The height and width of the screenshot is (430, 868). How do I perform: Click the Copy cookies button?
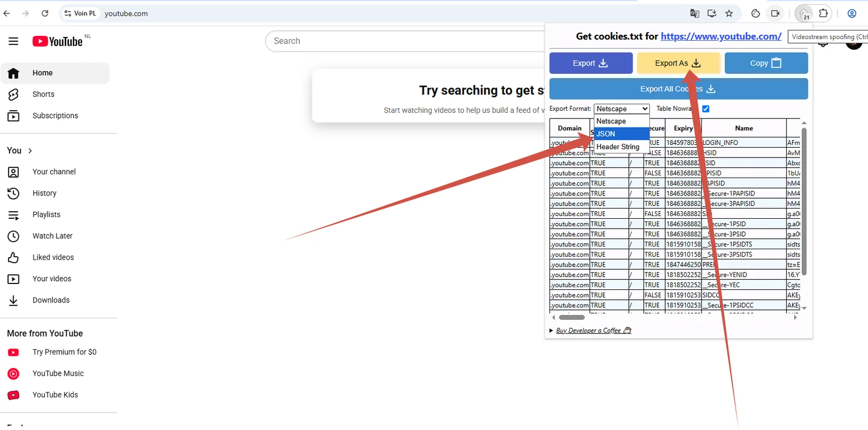[x=766, y=63]
